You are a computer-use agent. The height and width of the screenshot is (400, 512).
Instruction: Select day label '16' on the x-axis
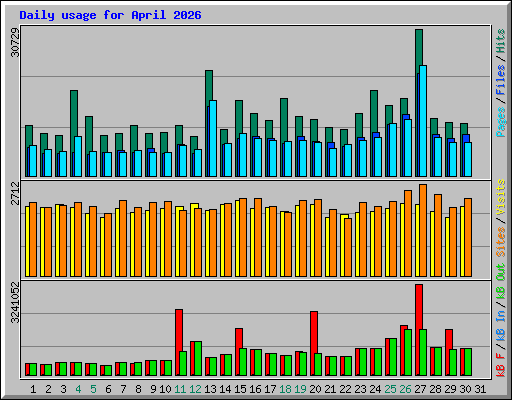255,389
